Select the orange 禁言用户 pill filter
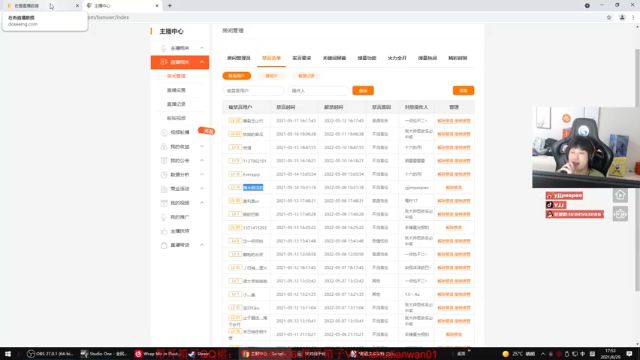The height and width of the screenshot is (360, 640). tap(237, 76)
